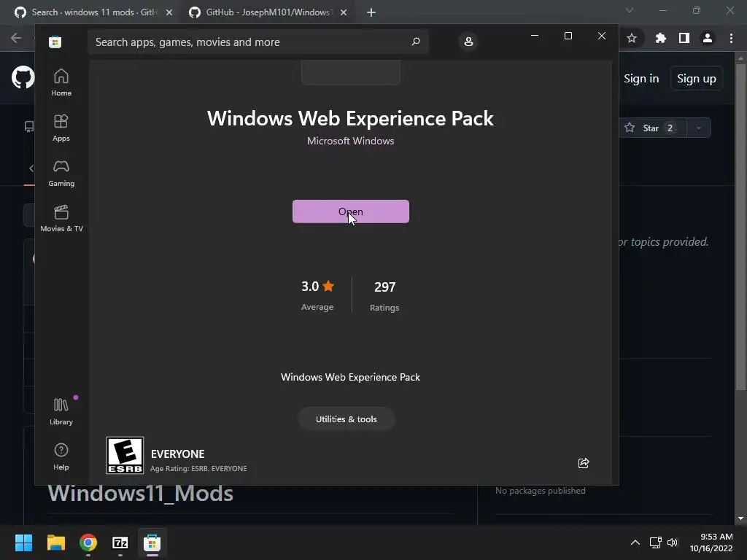747x560 pixels.
Task: Toggle Chrome side panel icon
Action: point(684,38)
